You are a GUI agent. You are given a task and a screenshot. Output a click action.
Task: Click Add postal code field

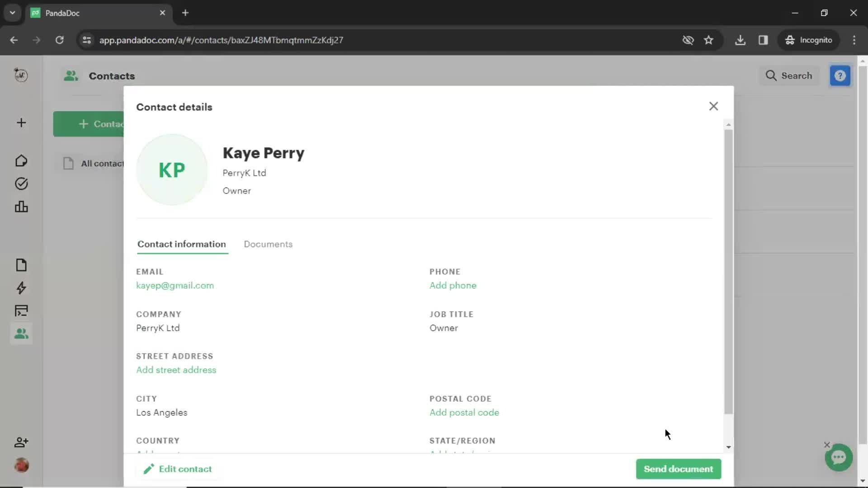[464, 413]
